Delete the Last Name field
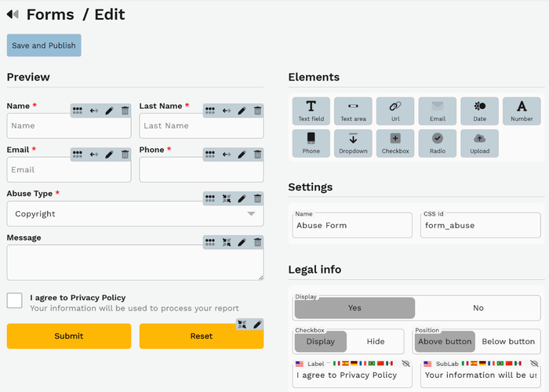Viewport: 549px width, 392px height. click(x=258, y=111)
